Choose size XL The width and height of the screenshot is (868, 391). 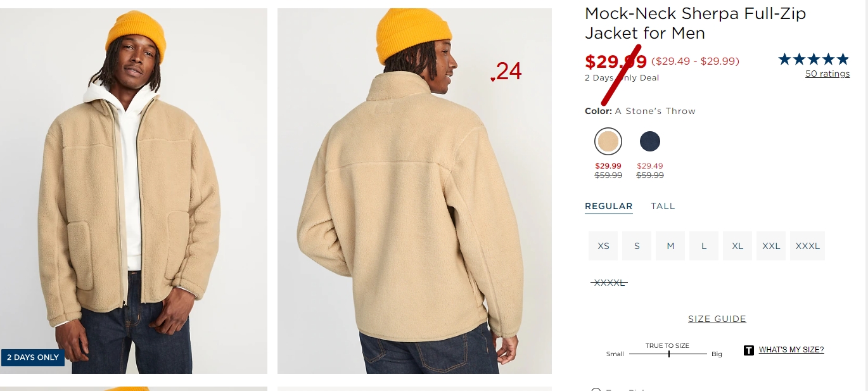[x=737, y=246]
